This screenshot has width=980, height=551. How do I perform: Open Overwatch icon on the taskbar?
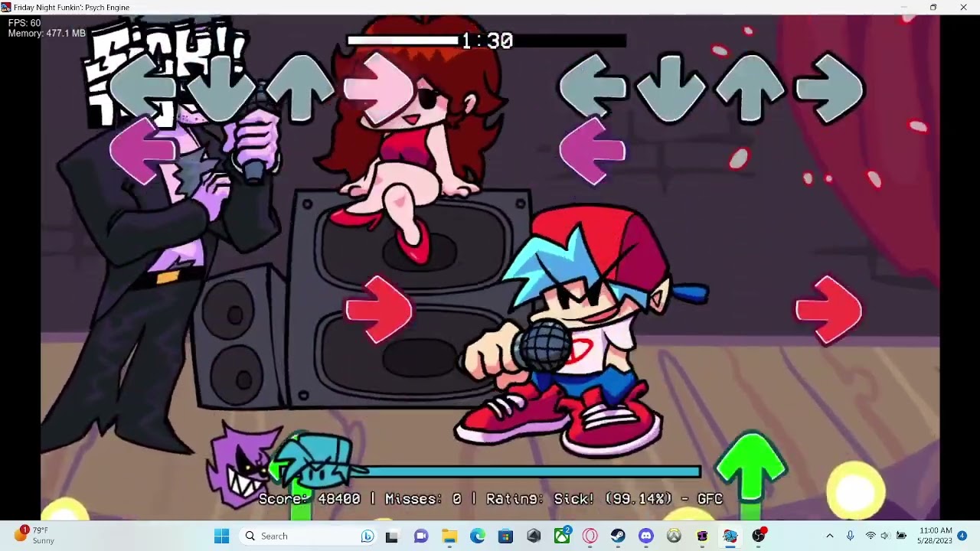[x=674, y=536]
